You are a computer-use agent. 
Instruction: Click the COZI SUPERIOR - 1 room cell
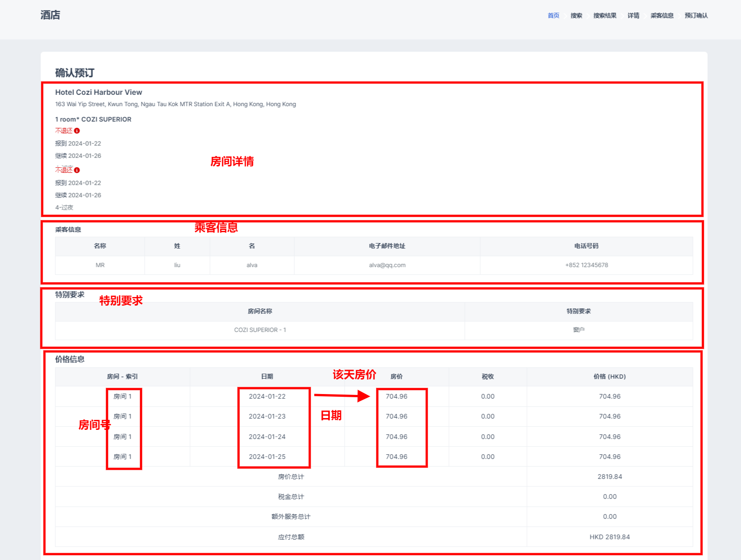(x=260, y=330)
